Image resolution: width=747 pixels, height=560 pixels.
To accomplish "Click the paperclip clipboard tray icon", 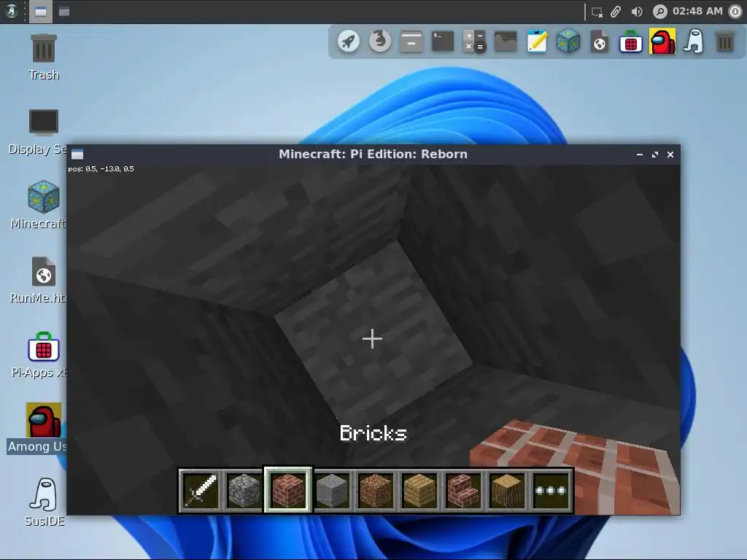I will [x=616, y=12].
